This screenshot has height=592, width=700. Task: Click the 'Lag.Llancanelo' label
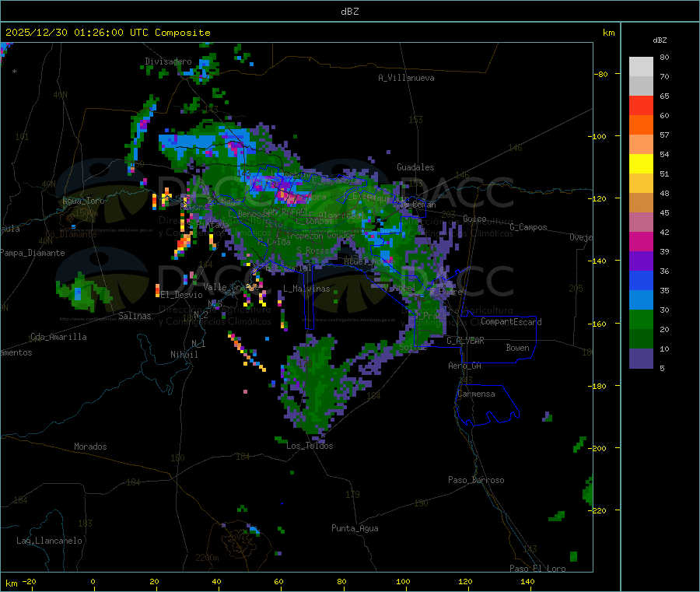coord(50,541)
